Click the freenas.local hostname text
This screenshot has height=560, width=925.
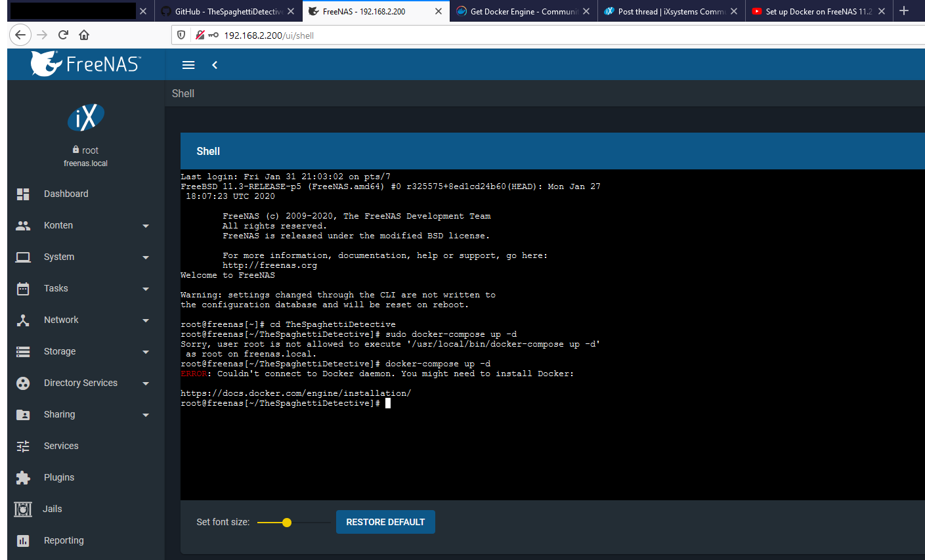86,163
